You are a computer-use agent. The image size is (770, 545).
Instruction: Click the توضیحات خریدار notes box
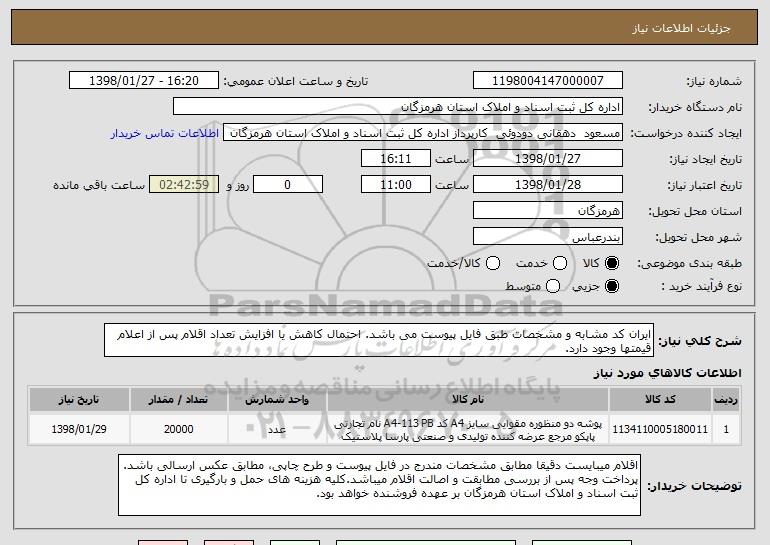pyautogui.click(x=379, y=485)
